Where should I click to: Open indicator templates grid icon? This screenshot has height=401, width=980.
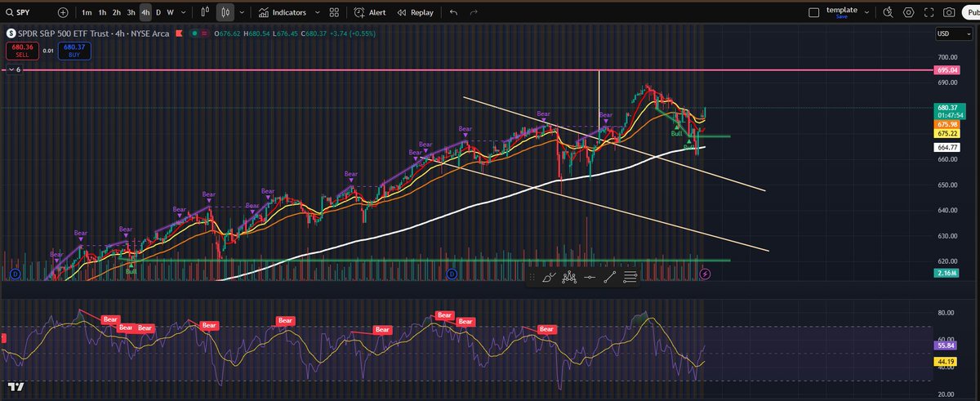(x=333, y=12)
